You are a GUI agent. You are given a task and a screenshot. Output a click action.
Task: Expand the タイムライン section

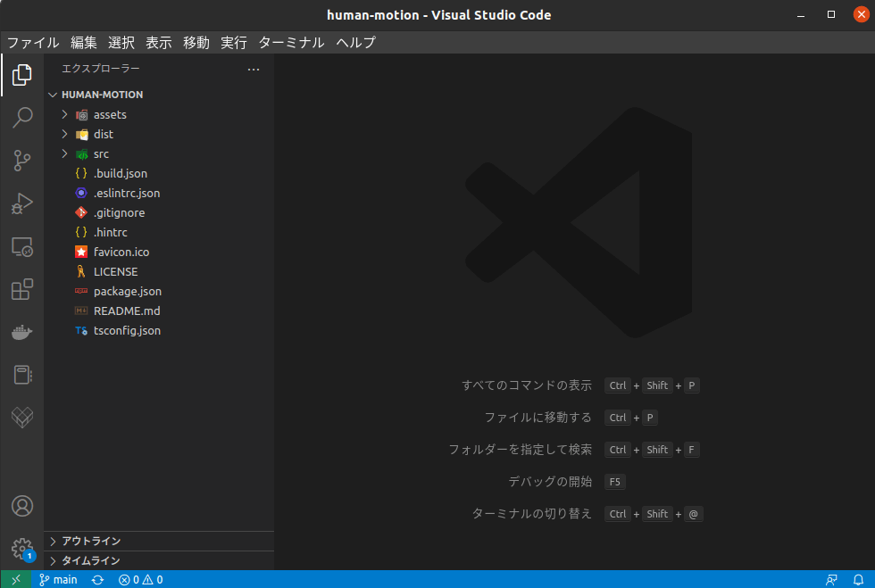159,560
